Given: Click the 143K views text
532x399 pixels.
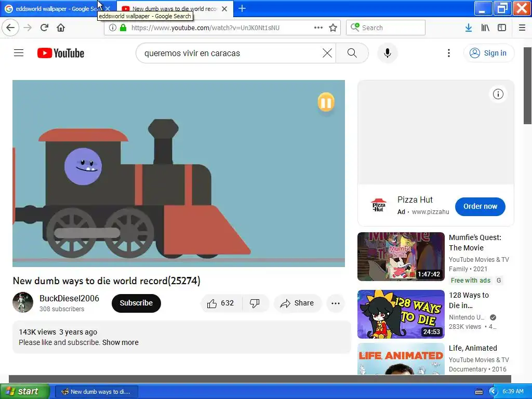Looking at the screenshot, I should pos(37,332).
